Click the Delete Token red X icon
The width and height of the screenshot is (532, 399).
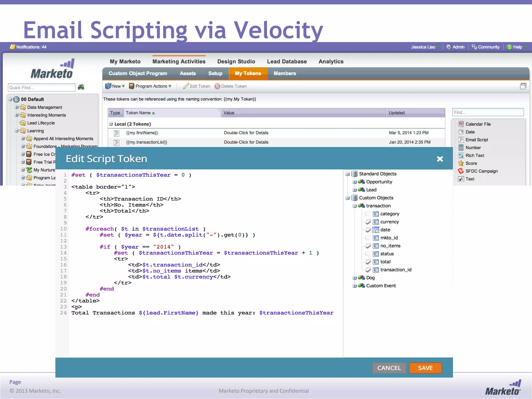[x=217, y=86]
